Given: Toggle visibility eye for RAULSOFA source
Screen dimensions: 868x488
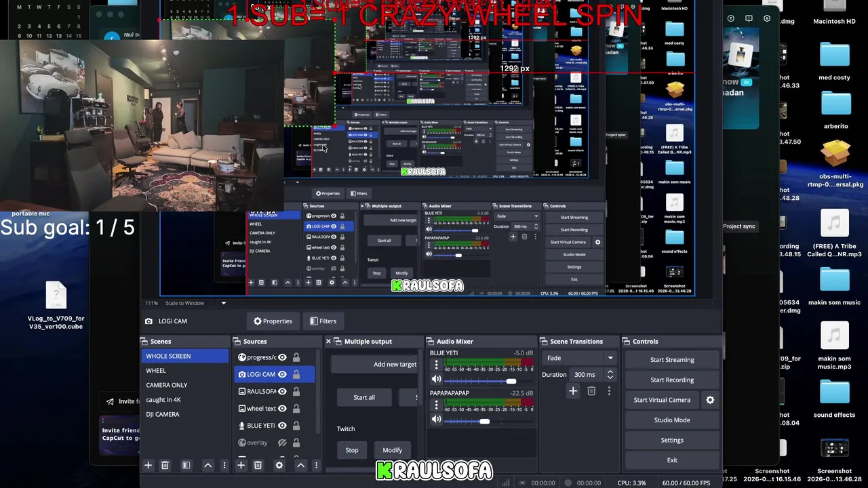Looking at the screenshot, I should pyautogui.click(x=282, y=391).
